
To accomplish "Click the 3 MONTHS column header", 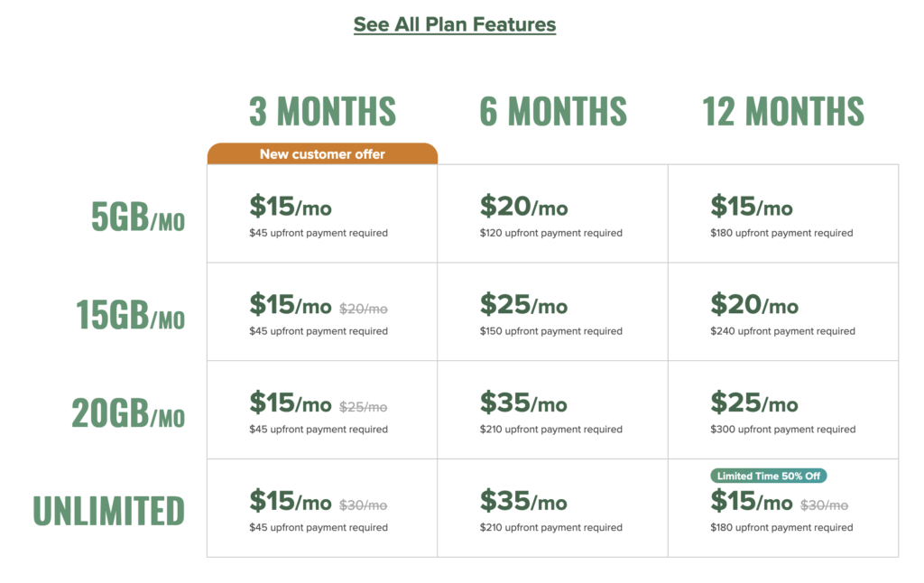I will [x=322, y=111].
